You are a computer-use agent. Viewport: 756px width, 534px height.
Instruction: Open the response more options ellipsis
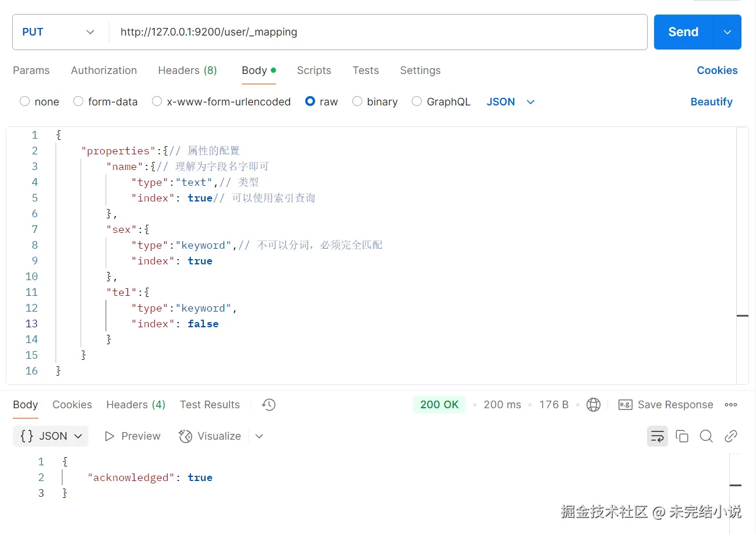click(731, 405)
